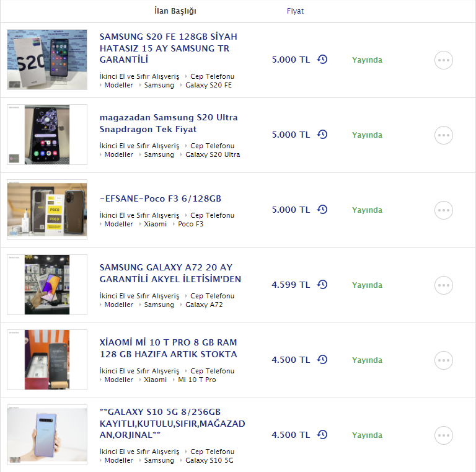Open three-dot options menu for S20 Ultra listing

click(444, 135)
